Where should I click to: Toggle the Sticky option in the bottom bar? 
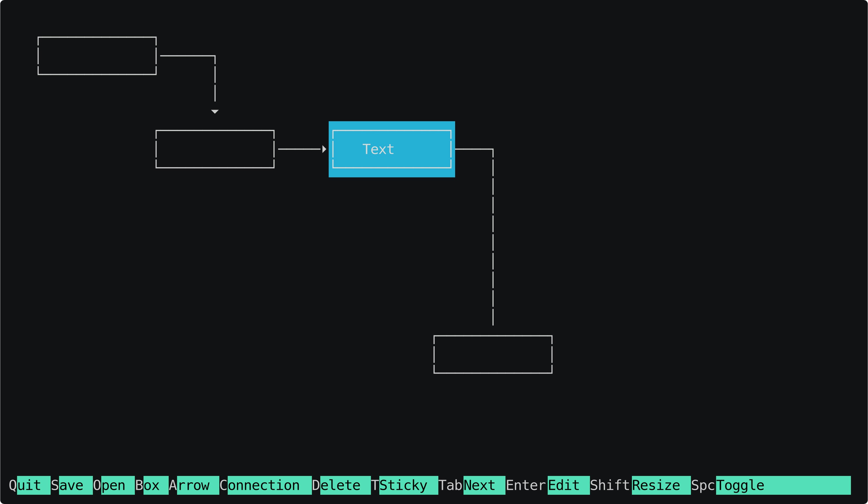click(404, 485)
